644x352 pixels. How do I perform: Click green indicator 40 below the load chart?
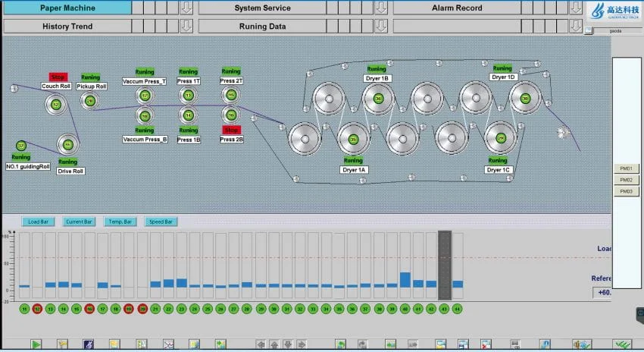[x=405, y=309]
